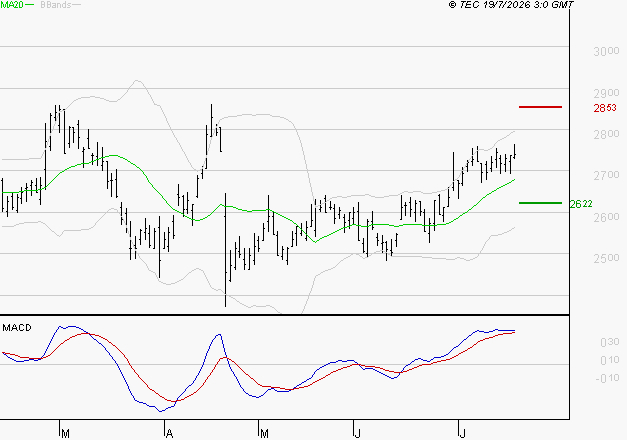
Task: Click the second M month marker
Action: pos(264,434)
